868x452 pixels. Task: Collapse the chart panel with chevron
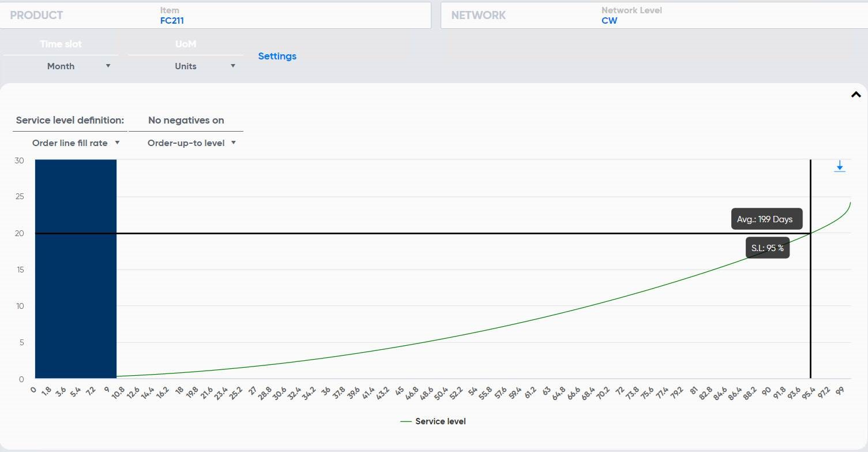point(856,95)
